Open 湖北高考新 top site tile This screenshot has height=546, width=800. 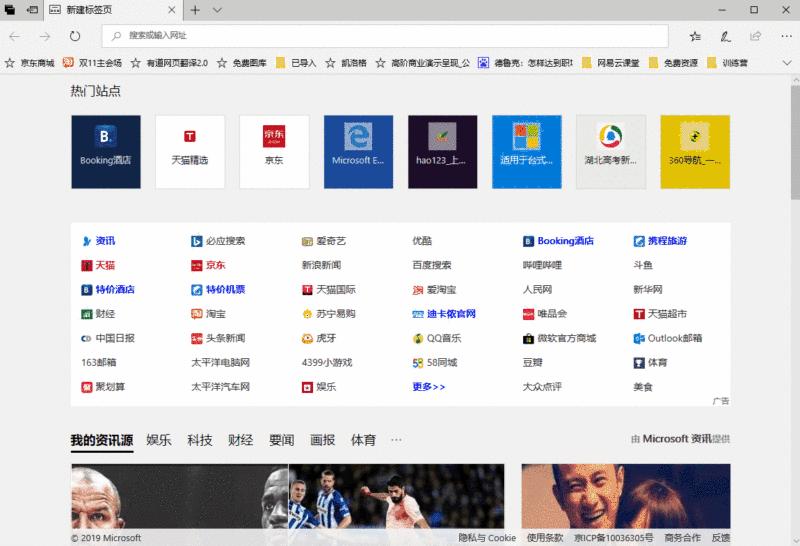point(611,152)
